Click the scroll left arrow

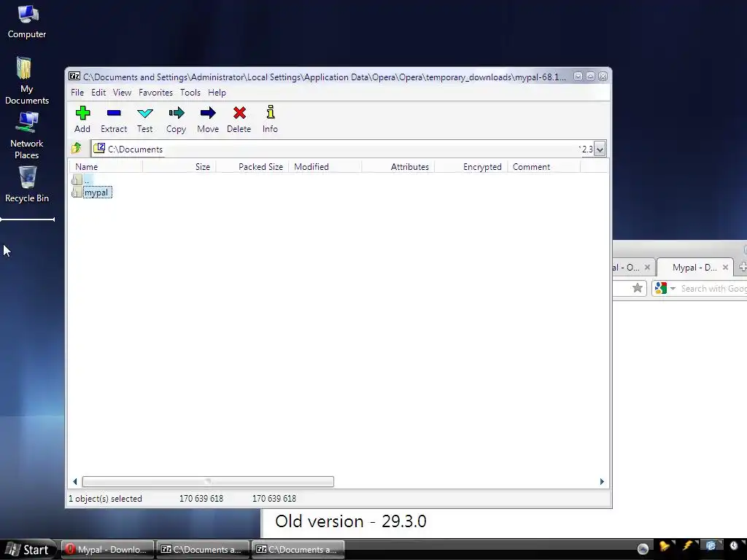(75, 481)
